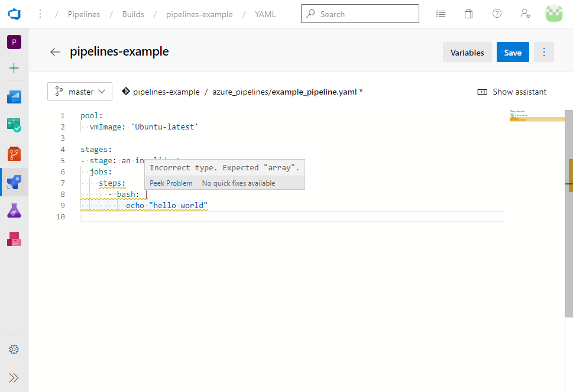This screenshot has height=392, width=573.
Task: Click the editor minimap
Action: coord(537,115)
